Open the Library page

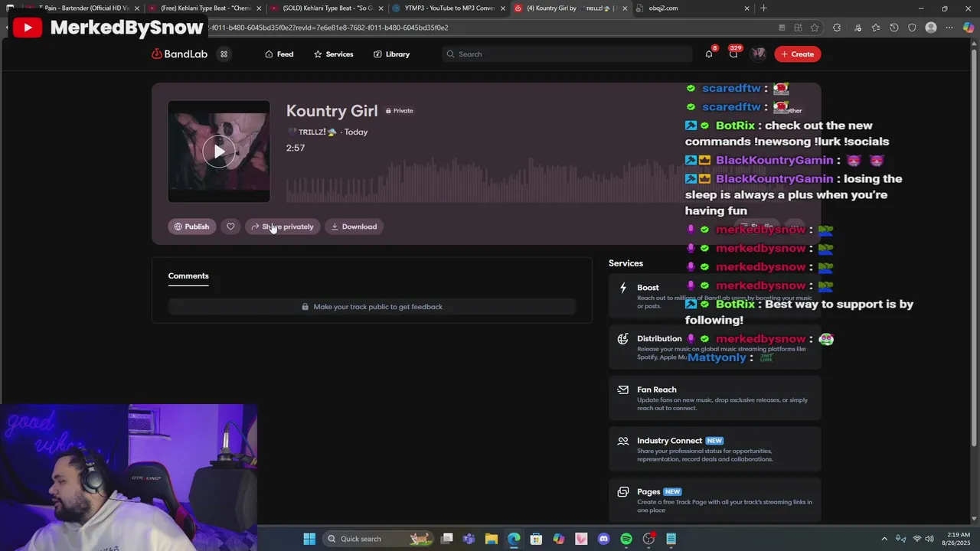[391, 54]
